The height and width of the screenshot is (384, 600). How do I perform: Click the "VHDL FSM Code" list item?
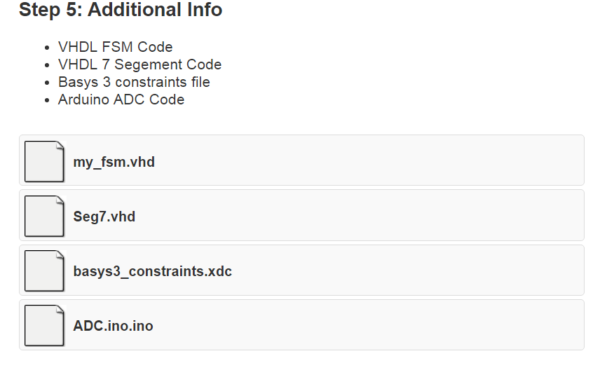tap(115, 47)
